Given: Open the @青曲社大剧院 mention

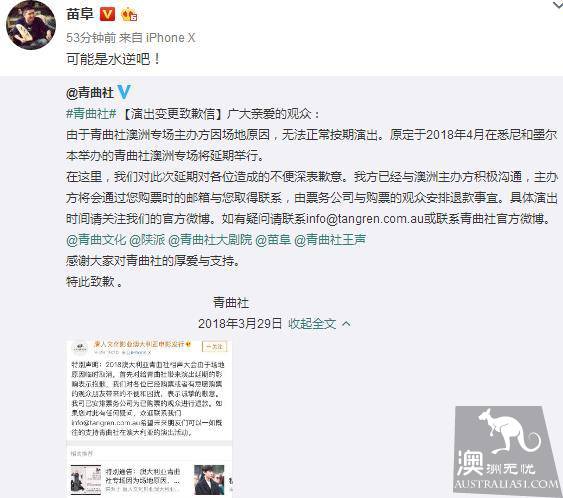Looking at the screenshot, I should pyautogui.click(x=210, y=240).
